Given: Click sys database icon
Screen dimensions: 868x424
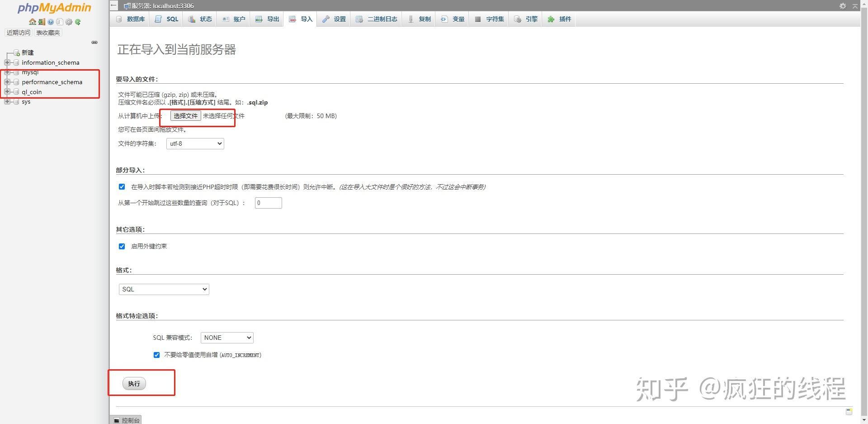Looking at the screenshot, I should pyautogui.click(x=17, y=102).
